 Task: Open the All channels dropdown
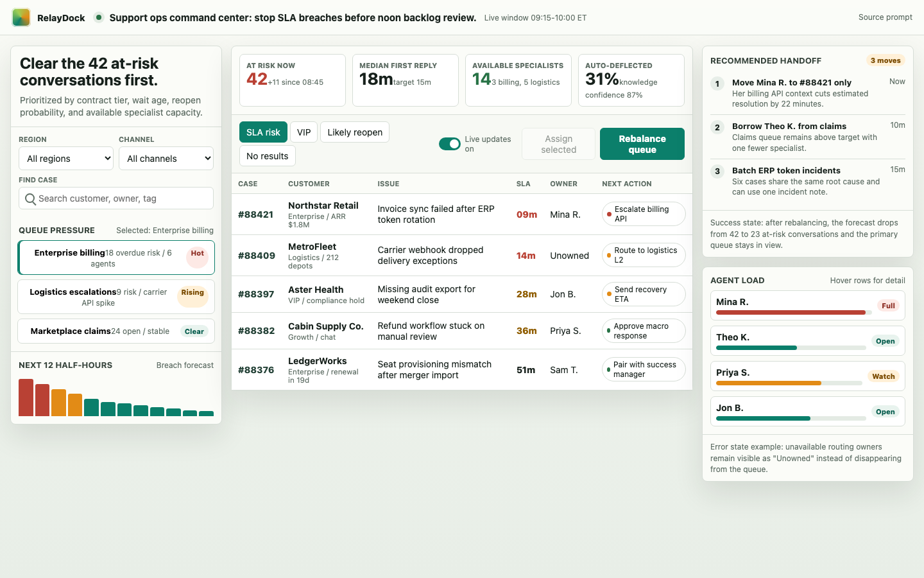point(166,159)
